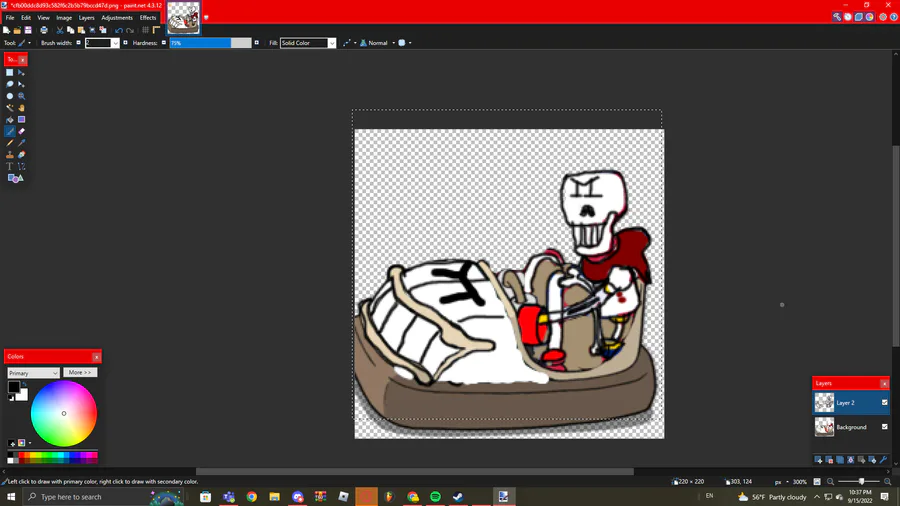Select the Text tool
This screenshot has height=506, width=900.
tap(10, 166)
